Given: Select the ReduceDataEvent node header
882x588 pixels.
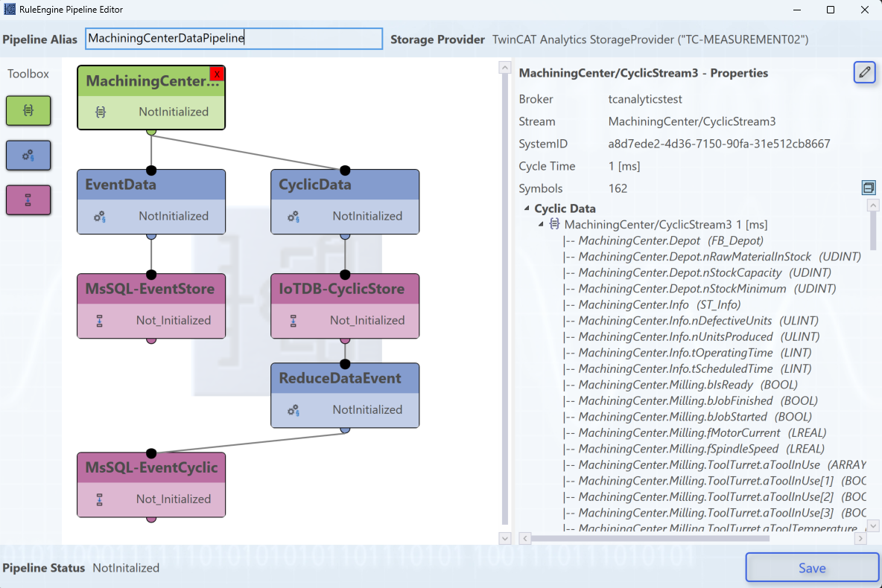Looking at the screenshot, I should coord(345,378).
